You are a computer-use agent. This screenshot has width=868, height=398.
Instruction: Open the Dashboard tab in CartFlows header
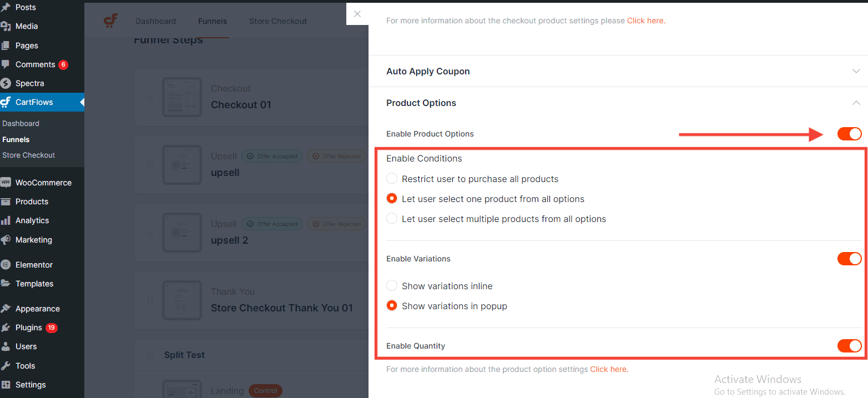tap(155, 21)
